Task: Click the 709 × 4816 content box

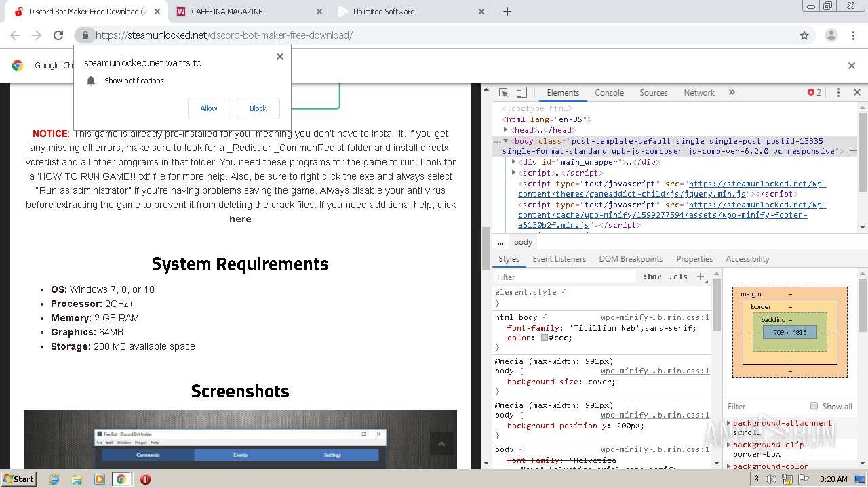Action: point(789,332)
